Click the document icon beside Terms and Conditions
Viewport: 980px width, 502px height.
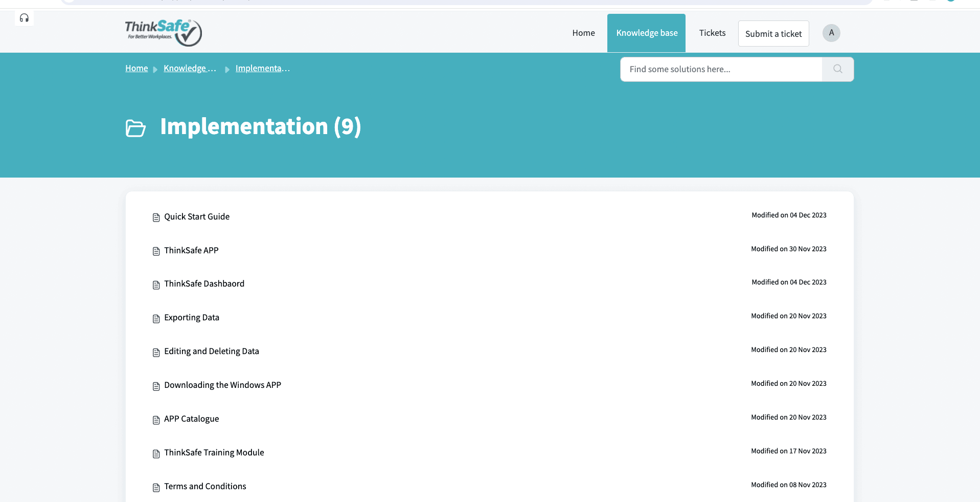tap(156, 488)
